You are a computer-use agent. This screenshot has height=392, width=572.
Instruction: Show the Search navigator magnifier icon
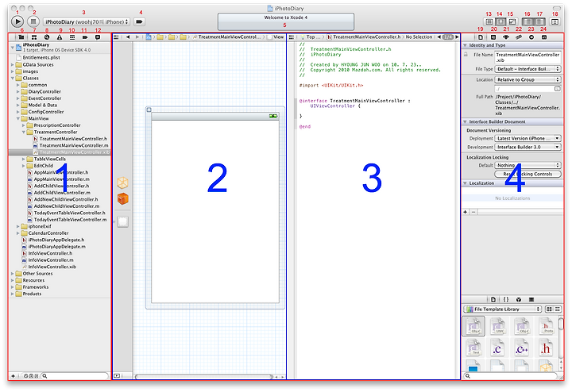tap(47, 37)
